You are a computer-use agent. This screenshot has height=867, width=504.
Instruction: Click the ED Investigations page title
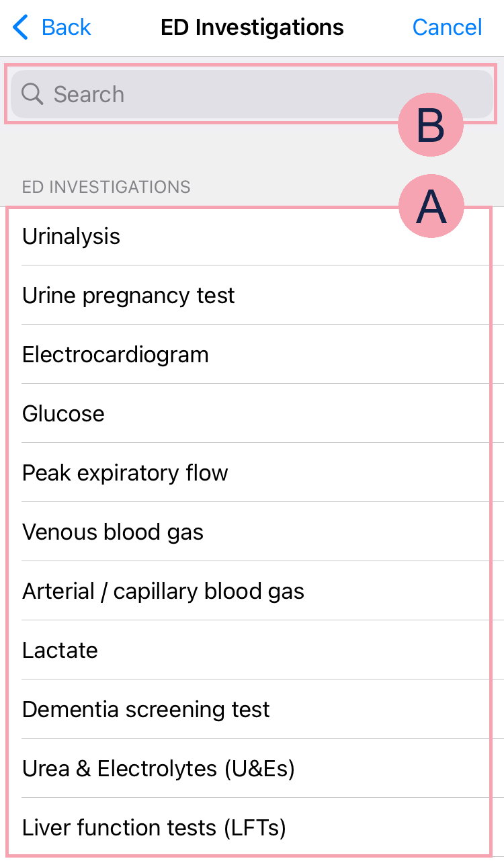pyautogui.click(x=252, y=28)
